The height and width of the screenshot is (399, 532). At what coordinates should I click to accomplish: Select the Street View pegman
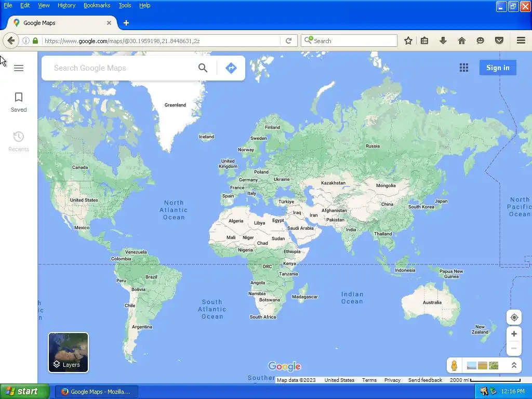(454, 365)
